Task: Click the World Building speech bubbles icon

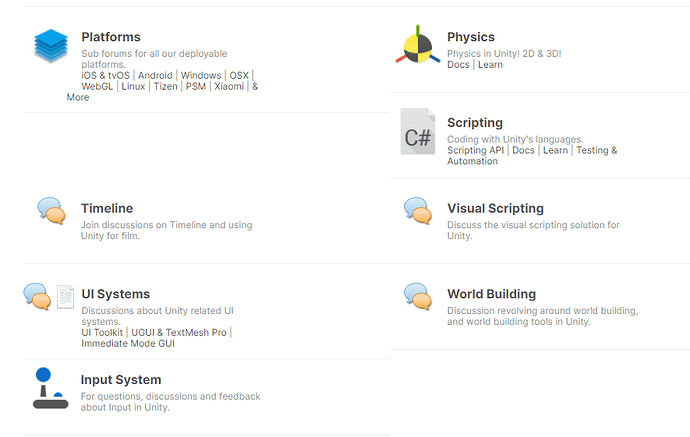Action: 417,295
